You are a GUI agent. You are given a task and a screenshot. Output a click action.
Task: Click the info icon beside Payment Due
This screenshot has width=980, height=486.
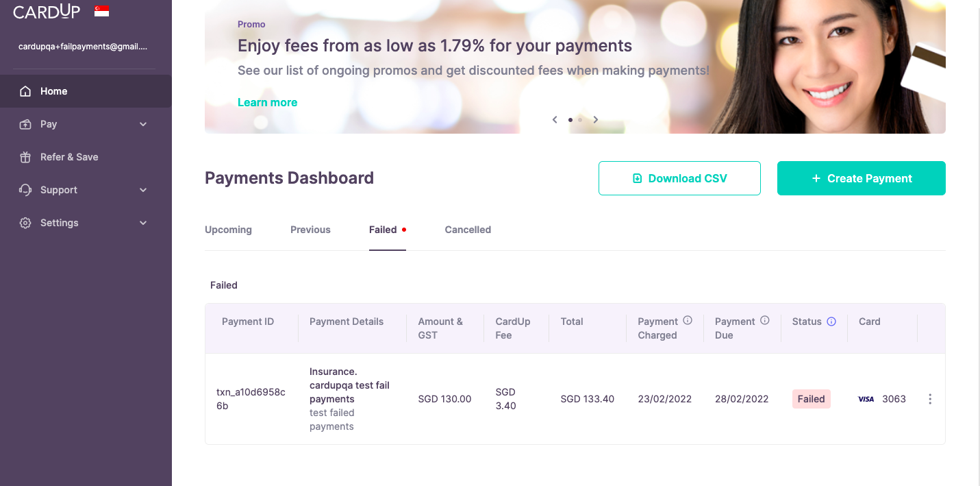pyautogui.click(x=765, y=321)
